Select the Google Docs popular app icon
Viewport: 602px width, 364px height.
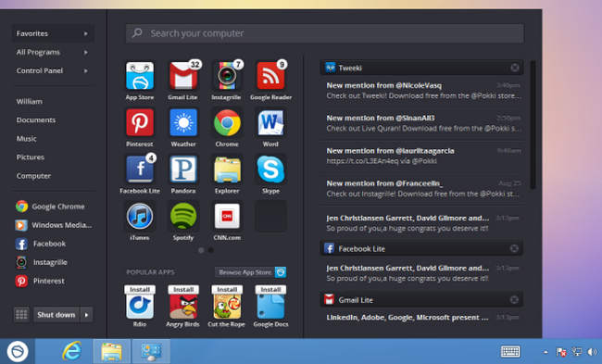click(270, 307)
